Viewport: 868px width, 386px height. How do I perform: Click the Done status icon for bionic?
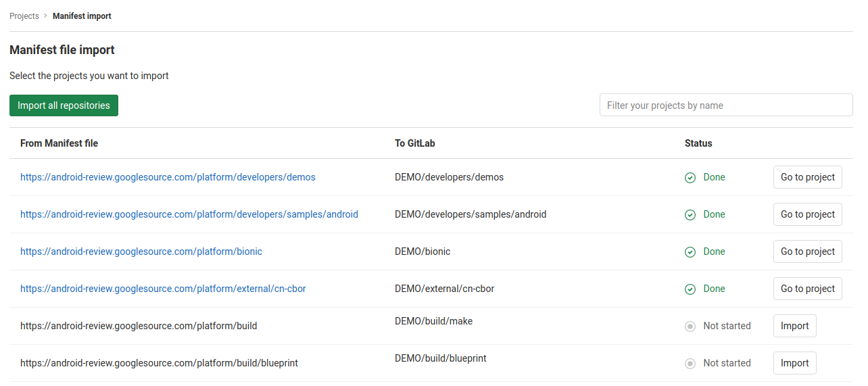pos(690,252)
